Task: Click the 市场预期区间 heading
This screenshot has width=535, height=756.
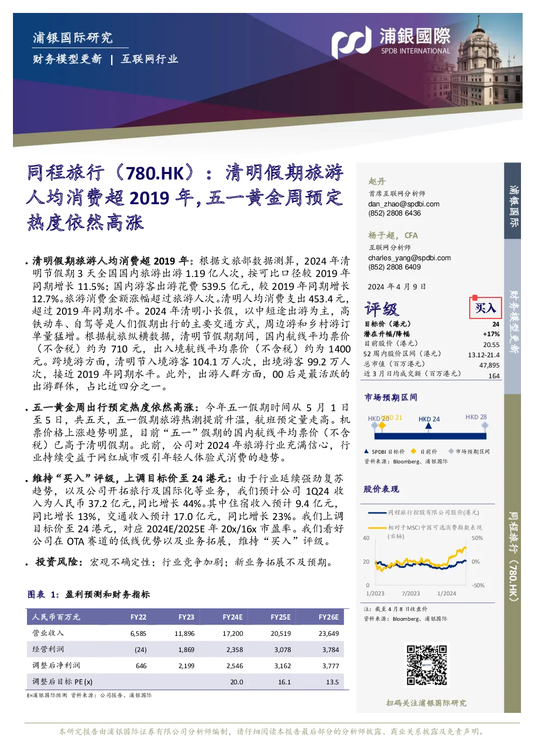Action: [x=390, y=397]
